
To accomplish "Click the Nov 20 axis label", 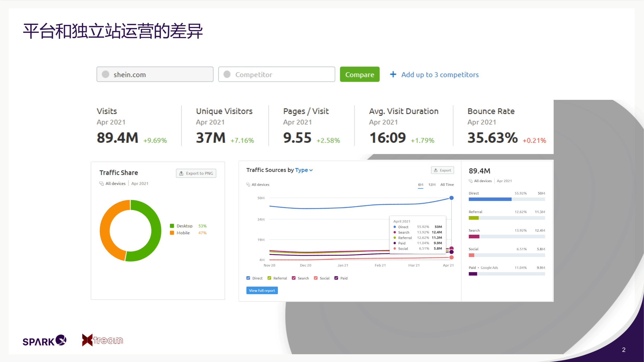I will [x=269, y=265].
